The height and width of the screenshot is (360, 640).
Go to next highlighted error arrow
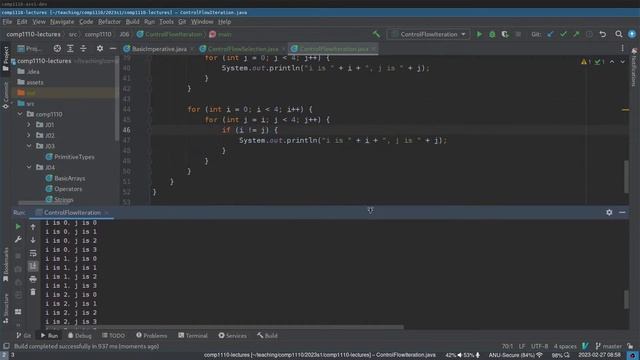tap(622, 62)
